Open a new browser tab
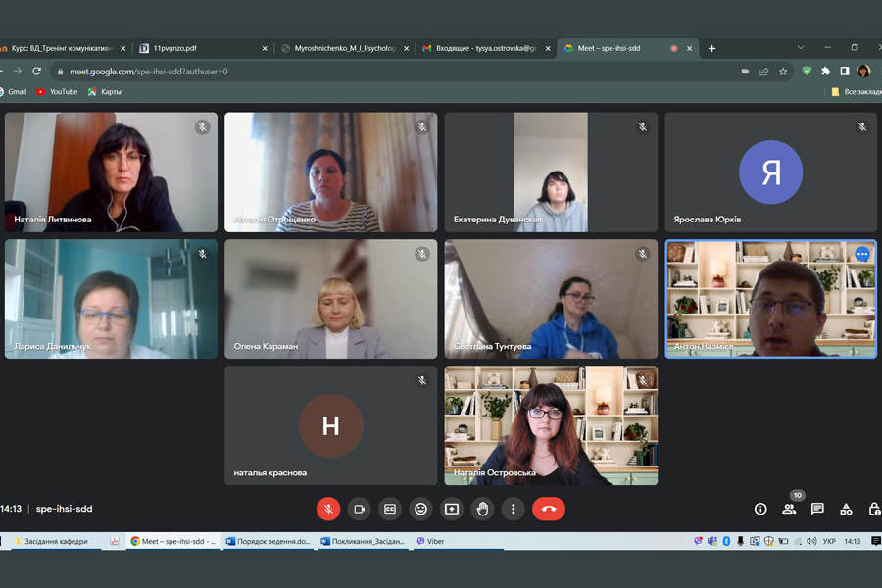The image size is (882, 588). point(711,48)
